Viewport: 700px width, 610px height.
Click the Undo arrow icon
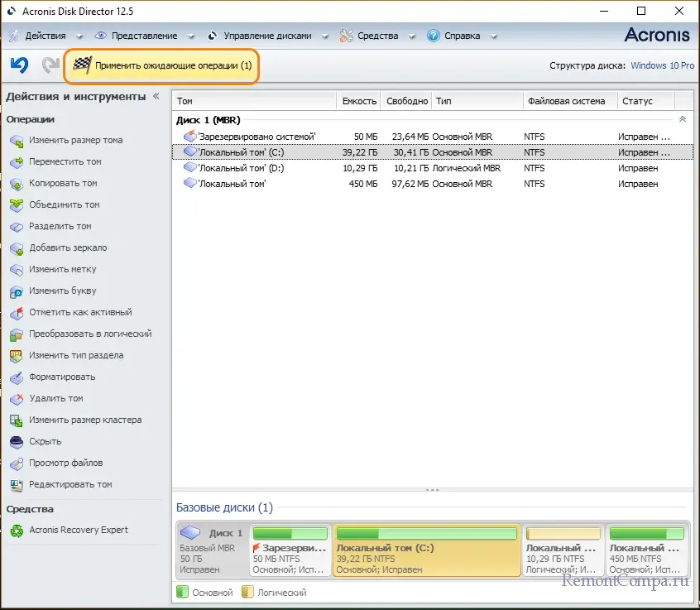[19, 65]
